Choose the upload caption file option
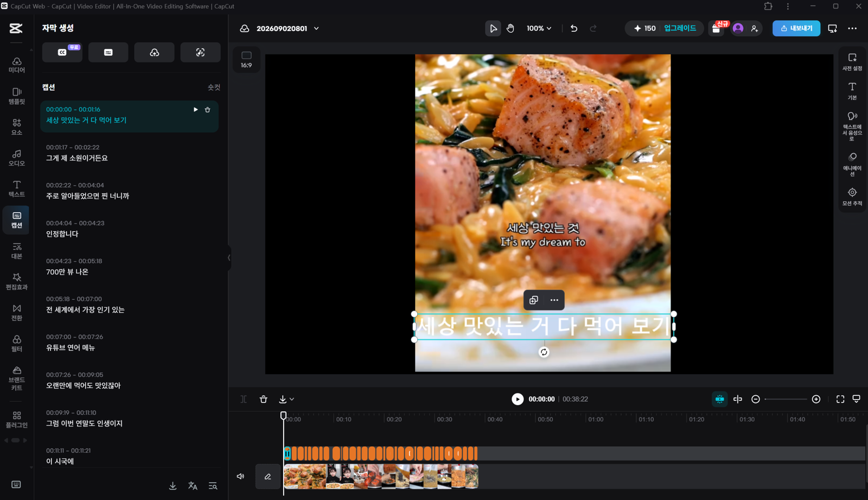The image size is (868, 500). (x=155, y=52)
